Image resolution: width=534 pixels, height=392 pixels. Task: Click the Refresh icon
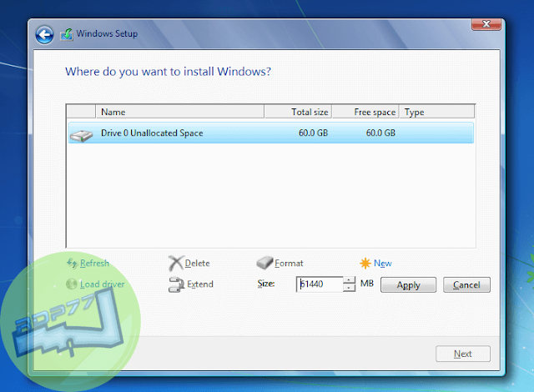click(x=72, y=263)
